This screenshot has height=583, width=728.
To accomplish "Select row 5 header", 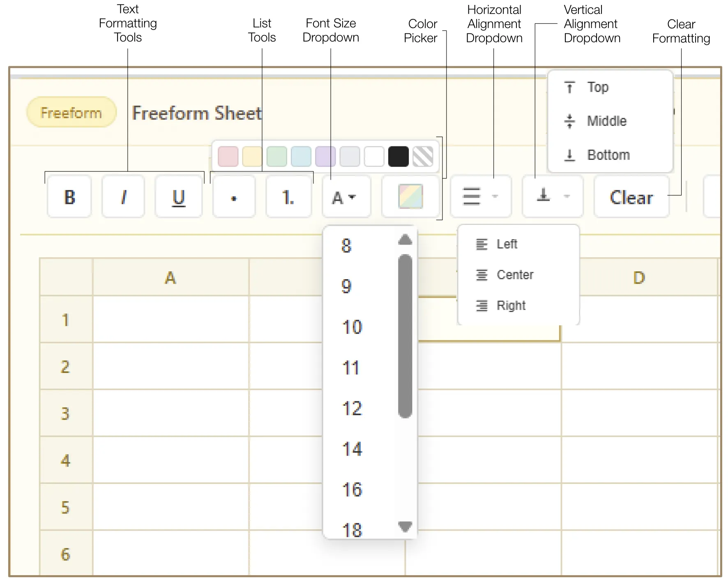I will tap(66, 507).
